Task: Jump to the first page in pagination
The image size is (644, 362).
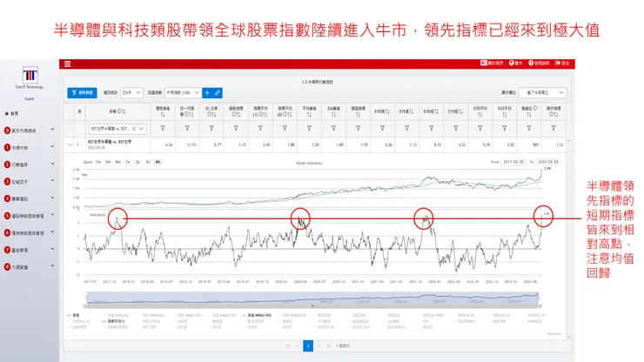Action: click(x=288, y=346)
